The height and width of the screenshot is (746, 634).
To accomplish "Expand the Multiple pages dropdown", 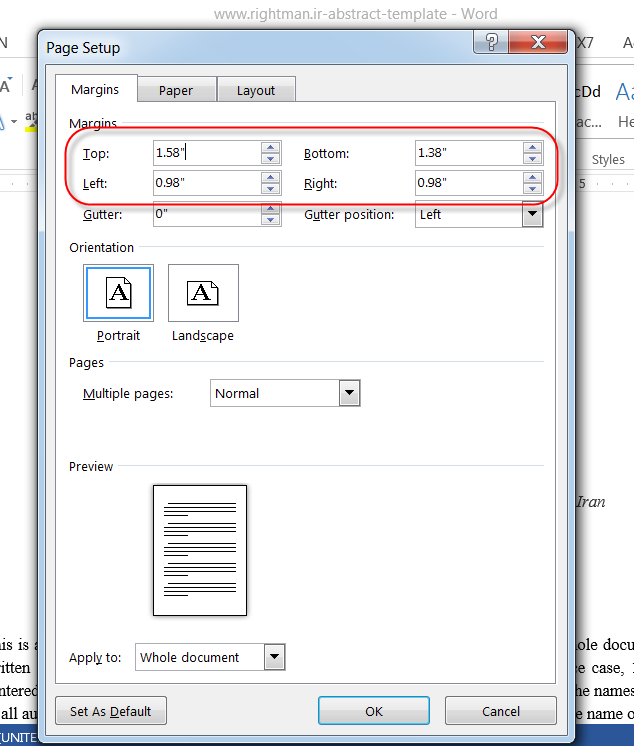I will 349,393.
